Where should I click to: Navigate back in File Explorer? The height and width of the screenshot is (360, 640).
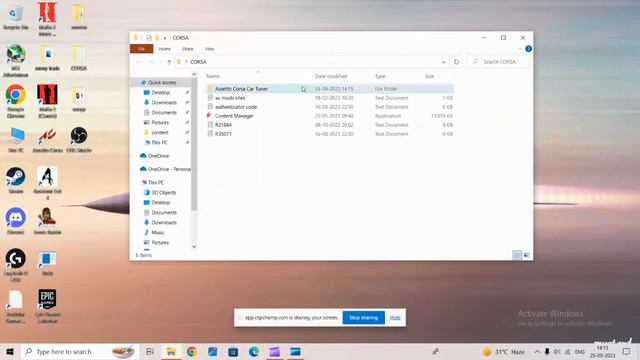click(x=138, y=62)
